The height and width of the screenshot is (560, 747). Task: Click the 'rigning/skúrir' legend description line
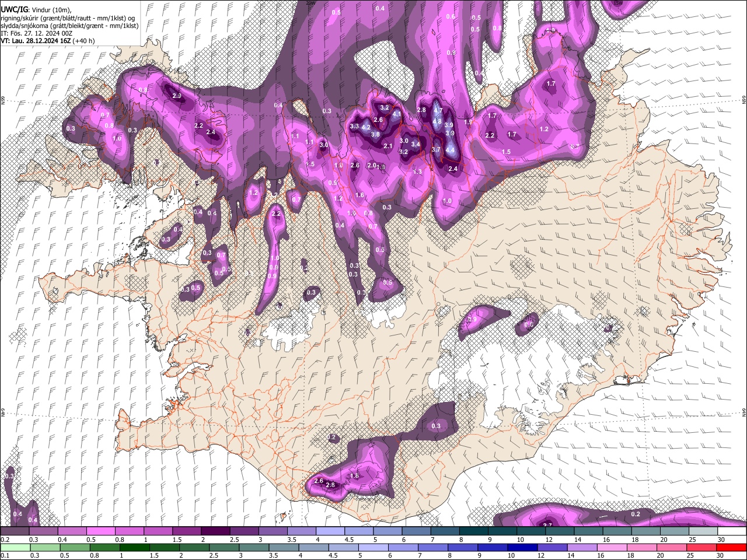pos(69,18)
